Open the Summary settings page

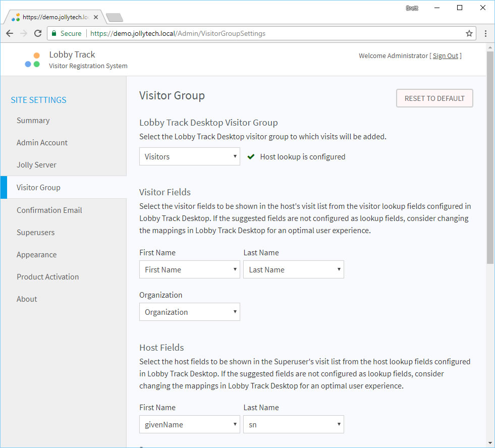[x=33, y=121]
